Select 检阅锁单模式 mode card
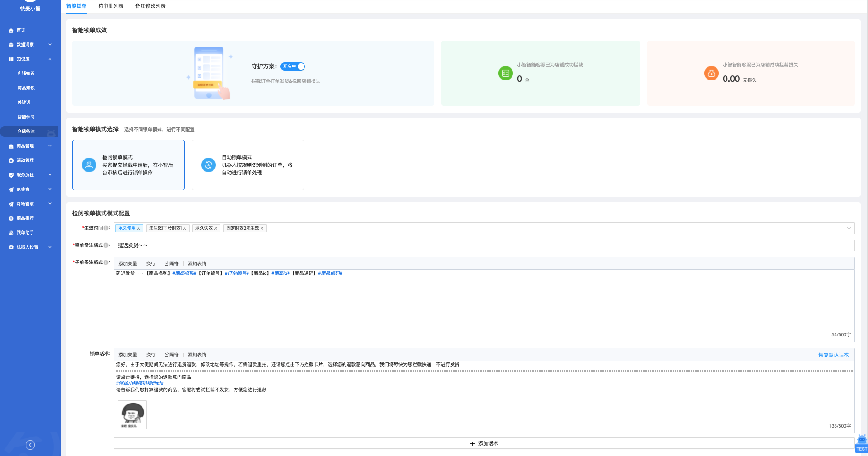Image resolution: width=868 pixels, height=456 pixels. 128,165
